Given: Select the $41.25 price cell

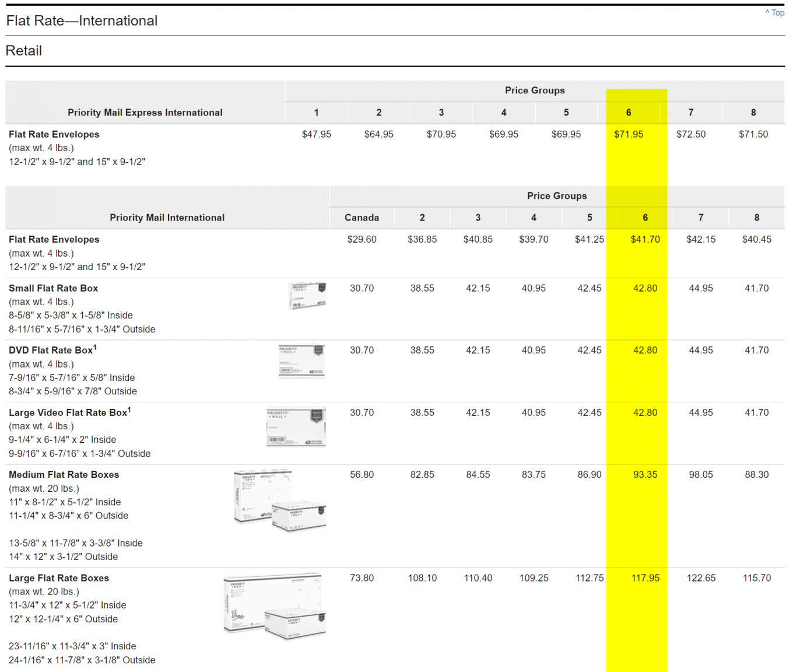Looking at the screenshot, I should [590, 239].
